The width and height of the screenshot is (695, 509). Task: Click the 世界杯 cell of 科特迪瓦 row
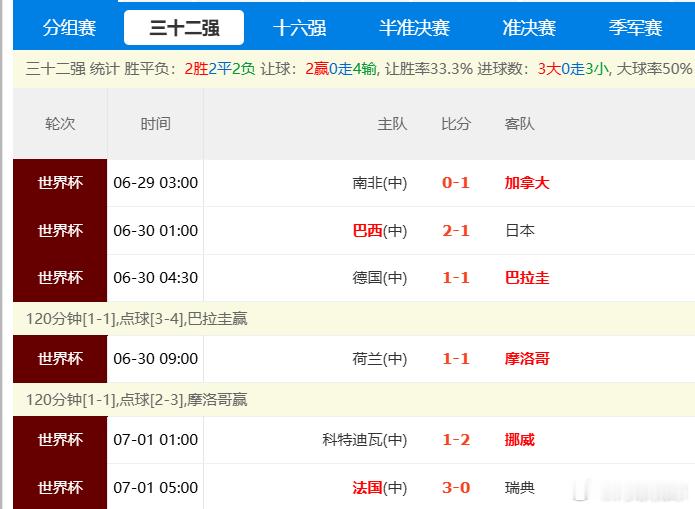(x=60, y=440)
